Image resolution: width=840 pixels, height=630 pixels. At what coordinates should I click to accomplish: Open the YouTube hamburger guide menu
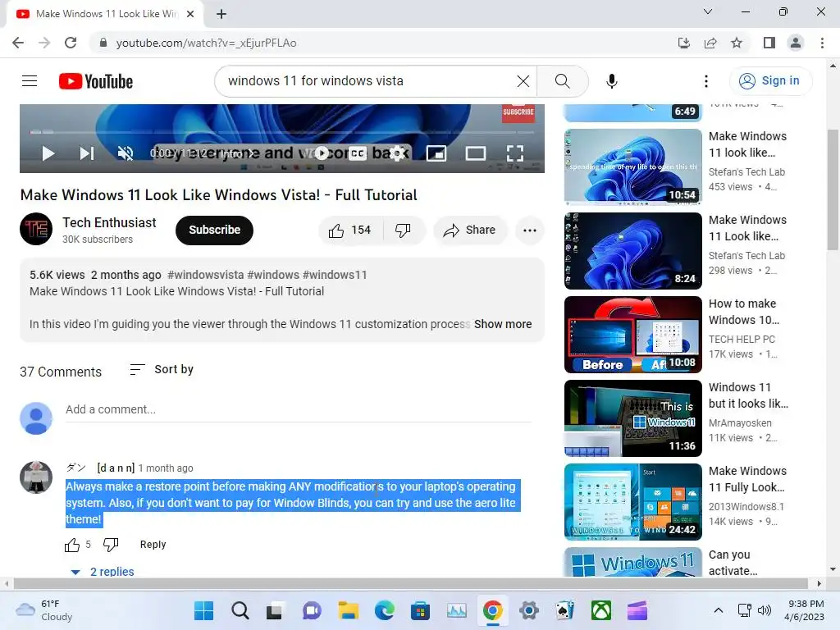30,81
